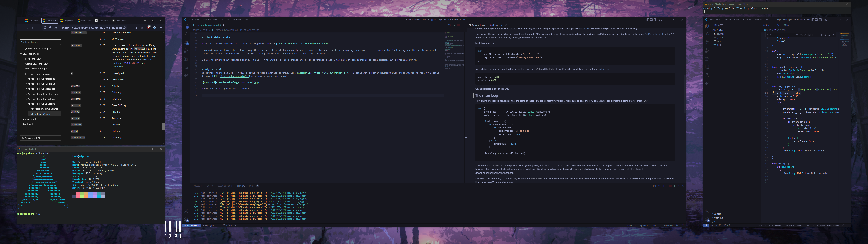
Task: Open Testing flask in keylogger VS Code window
Action: coord(707,75)
